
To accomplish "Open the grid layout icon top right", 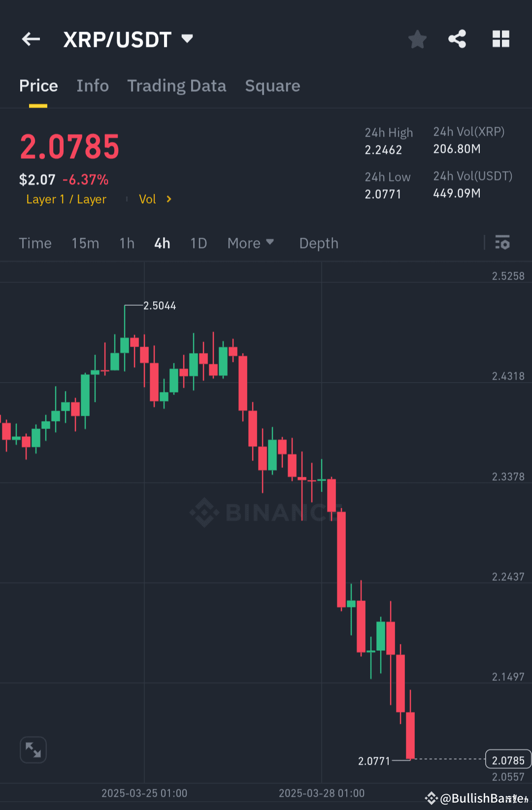I will (501, 39).
